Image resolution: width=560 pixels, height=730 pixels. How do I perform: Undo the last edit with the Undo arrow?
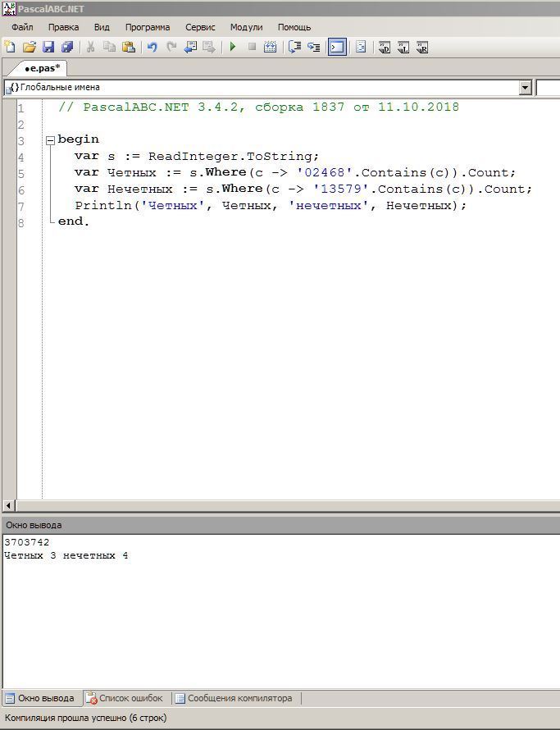[x=153, y=47]
